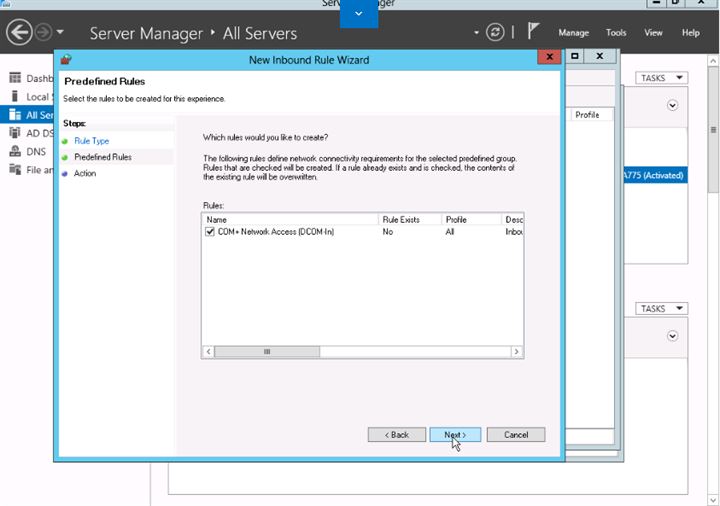The height and width of the screenshot is (506, 720).
Task: Click the Rule Type step link
Action: tap(91, 141)
